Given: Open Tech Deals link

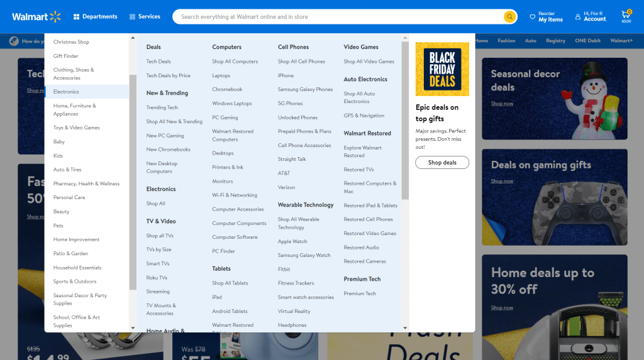Looking at the screenshot, I should tap(158, 62).
